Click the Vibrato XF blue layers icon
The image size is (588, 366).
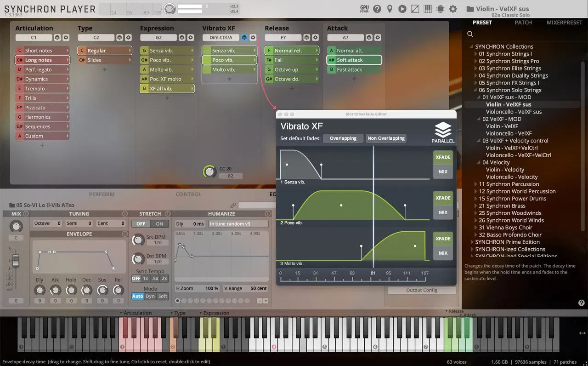(244, 38)
